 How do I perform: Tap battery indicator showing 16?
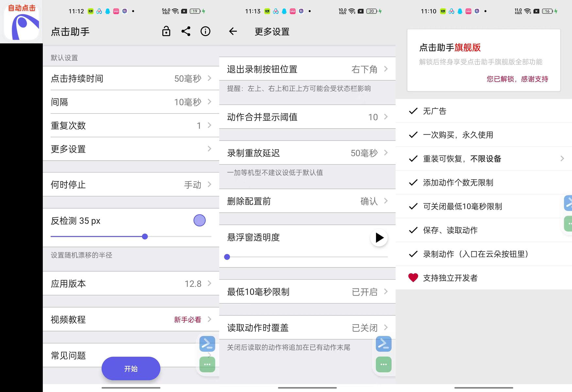[548, 11]
